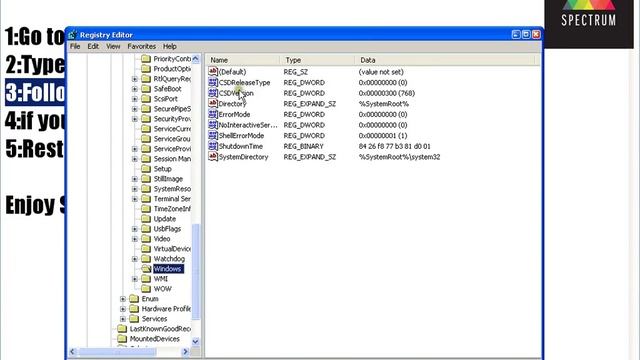
Task: Expand the Services key node
Action: [123, 319]
